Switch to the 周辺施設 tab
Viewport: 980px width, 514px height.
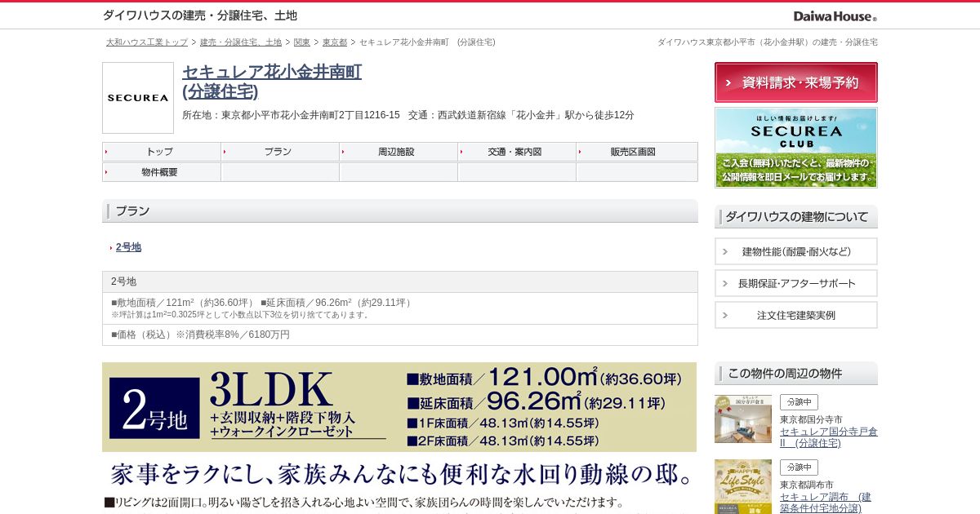tap(399, 152)
